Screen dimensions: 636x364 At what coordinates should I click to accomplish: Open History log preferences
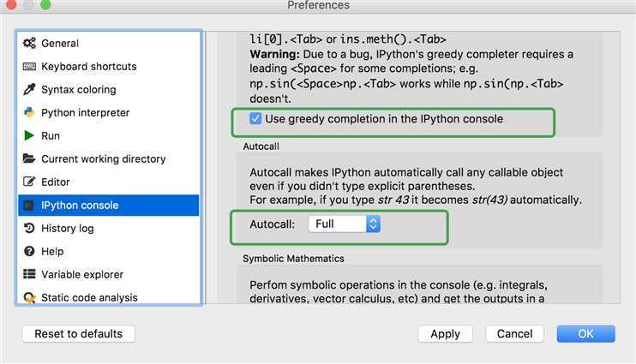[109, 228]
